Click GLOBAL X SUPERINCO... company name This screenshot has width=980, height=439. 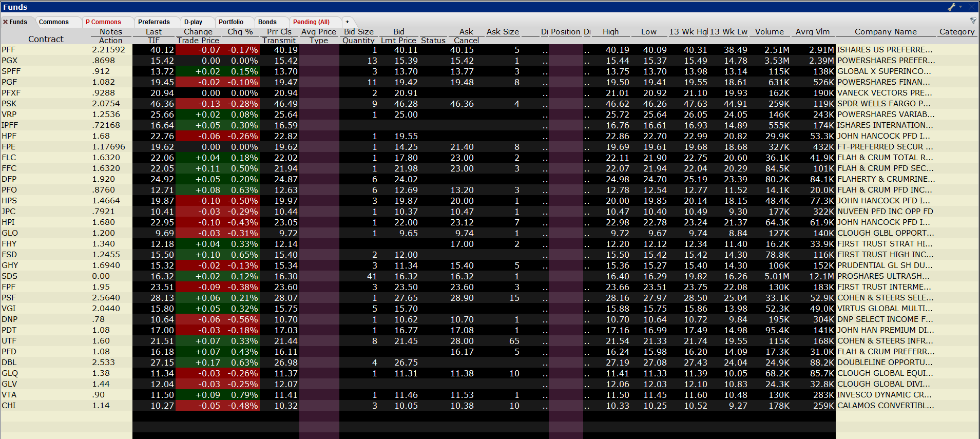[884, 71]
